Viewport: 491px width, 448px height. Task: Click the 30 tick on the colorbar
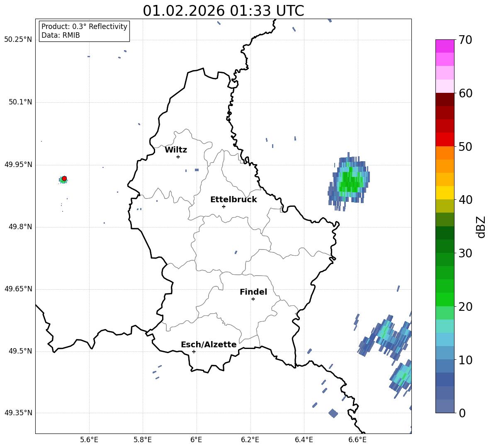(x=465, y=253)
